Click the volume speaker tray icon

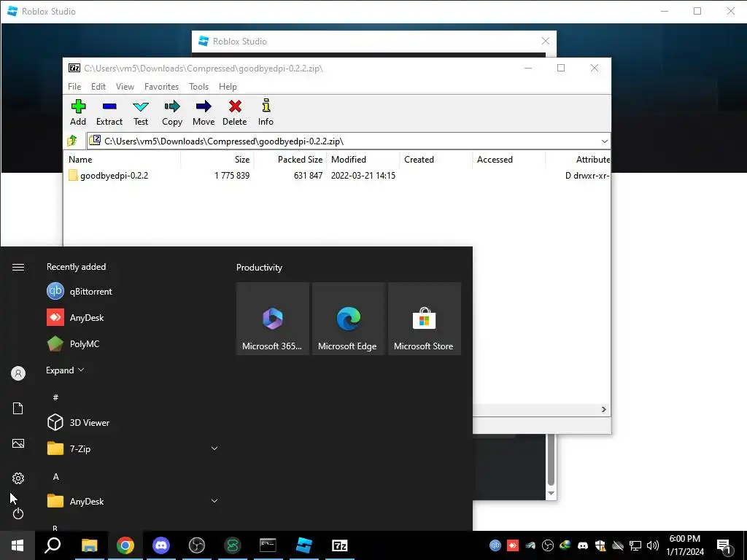click(653, 545)
